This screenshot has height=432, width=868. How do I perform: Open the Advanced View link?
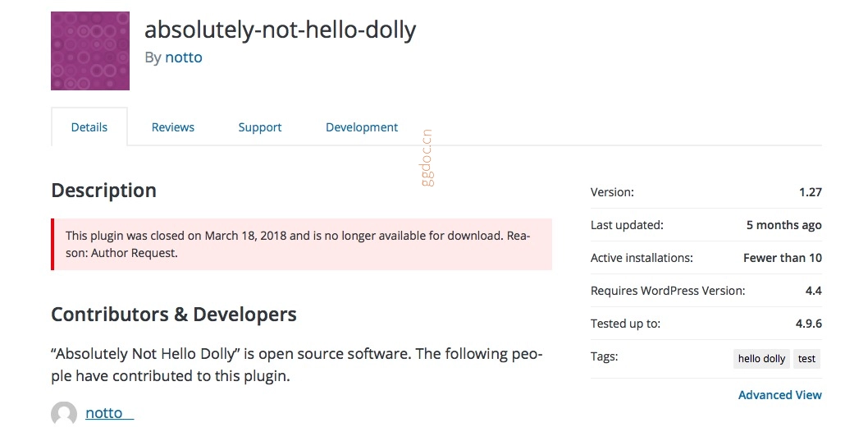(x=780, y=395)
